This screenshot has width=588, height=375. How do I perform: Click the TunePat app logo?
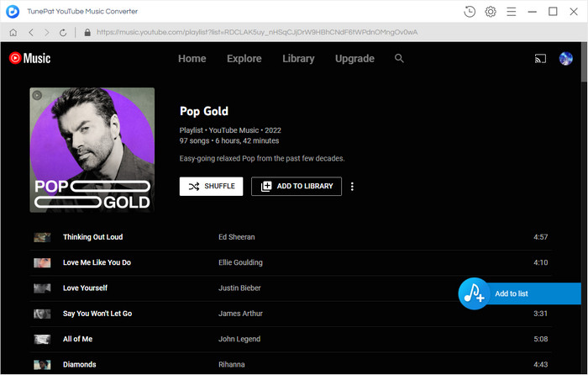(x=13, y=12)
